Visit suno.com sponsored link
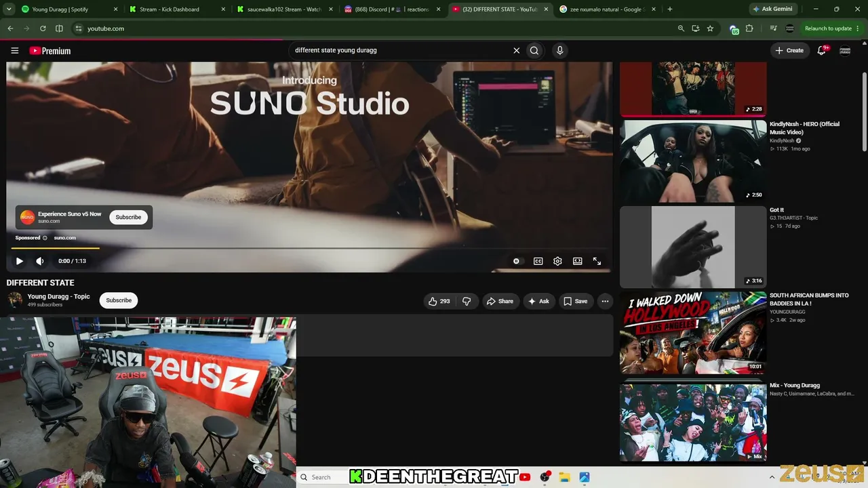 (65, 238)
